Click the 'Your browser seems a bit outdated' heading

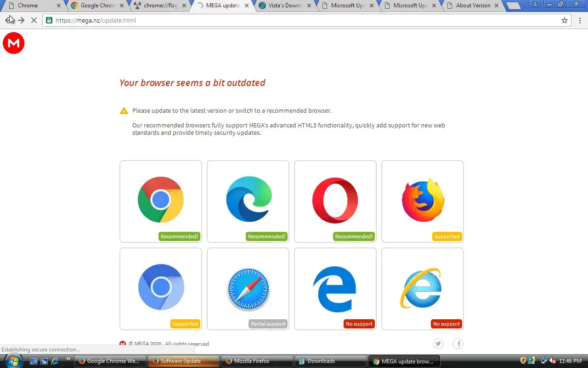pyautogui.click(x=192, y=83)
